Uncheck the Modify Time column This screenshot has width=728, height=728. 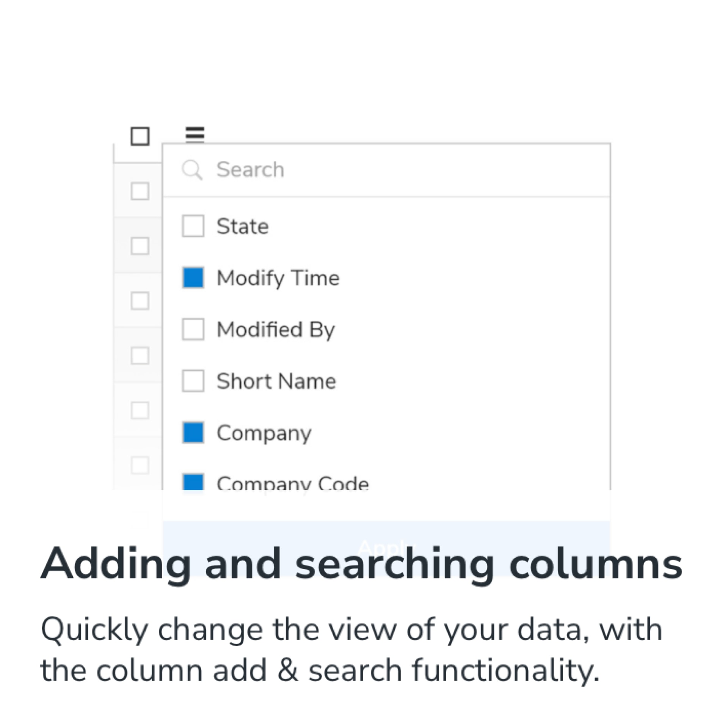tap(193, 278)
